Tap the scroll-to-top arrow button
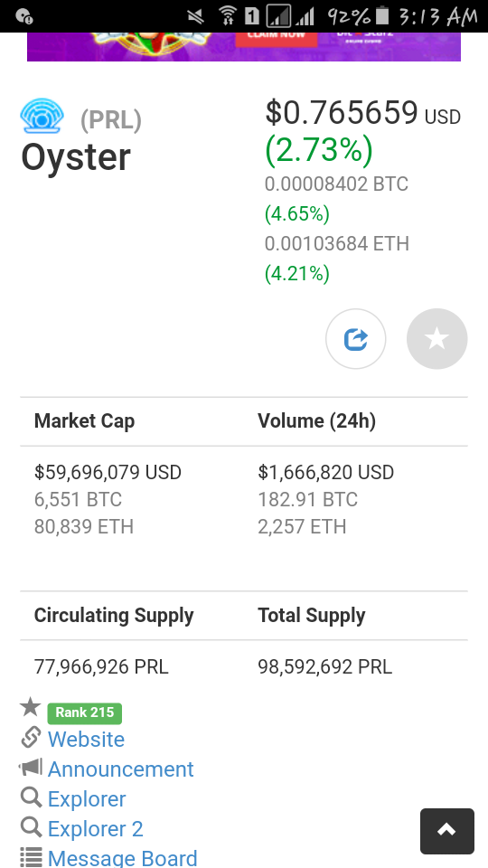Screen dimensions: 488x868 447,832
